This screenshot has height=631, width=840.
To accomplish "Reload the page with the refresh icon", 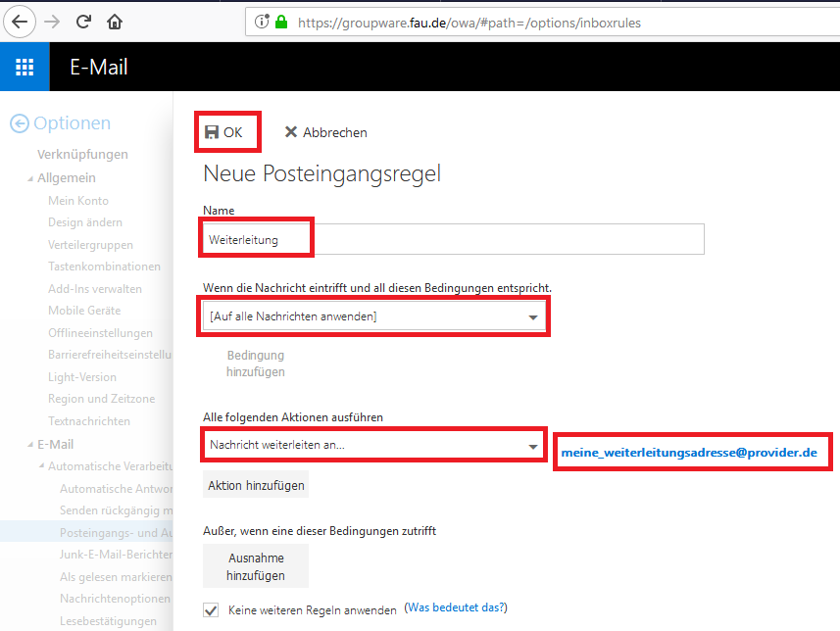I will [83, 22].
